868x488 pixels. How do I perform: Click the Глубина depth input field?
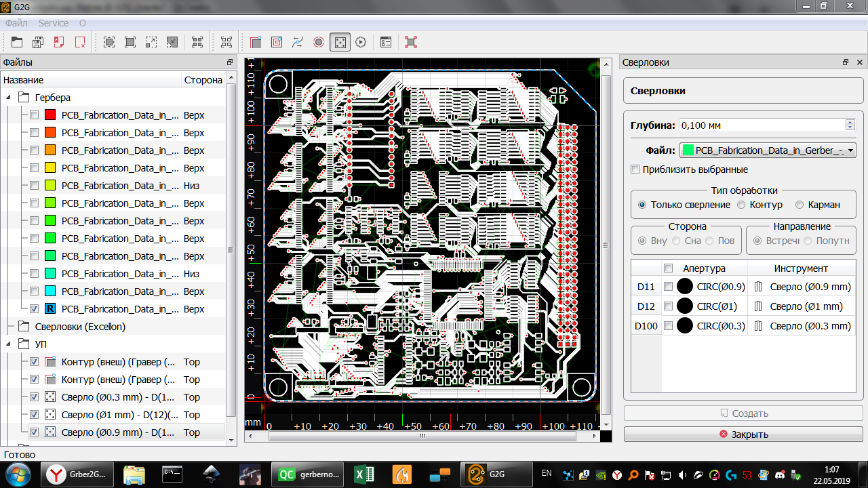tap(762, 125)
